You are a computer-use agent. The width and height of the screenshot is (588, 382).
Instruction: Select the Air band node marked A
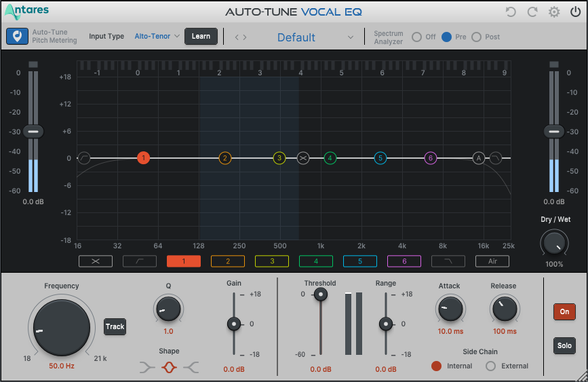click(479, 158)
